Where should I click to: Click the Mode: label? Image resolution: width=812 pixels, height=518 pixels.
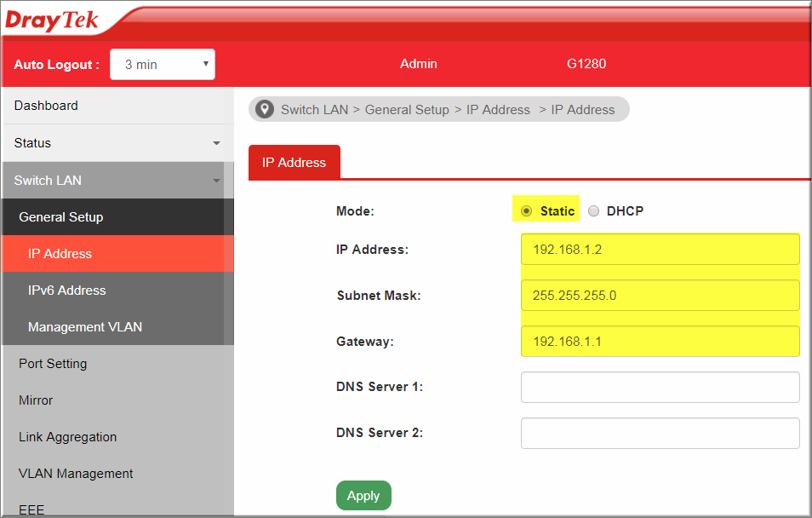355,211
